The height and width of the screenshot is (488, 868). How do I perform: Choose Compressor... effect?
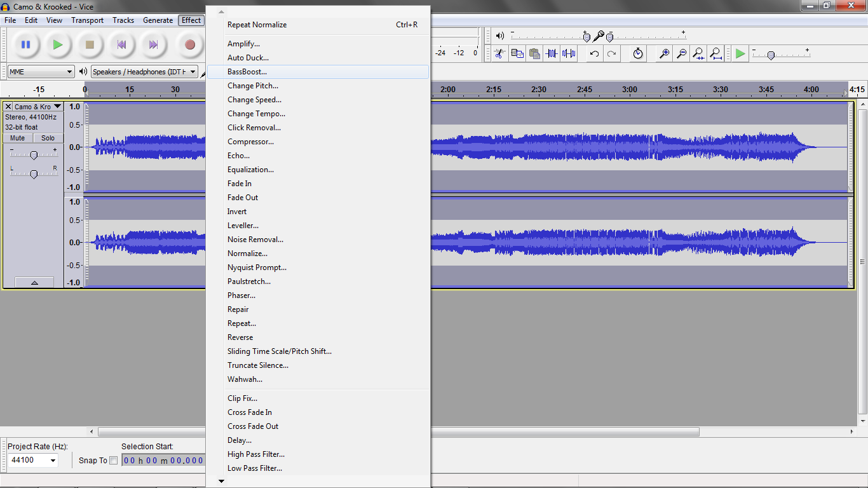[x=318, y=142]
